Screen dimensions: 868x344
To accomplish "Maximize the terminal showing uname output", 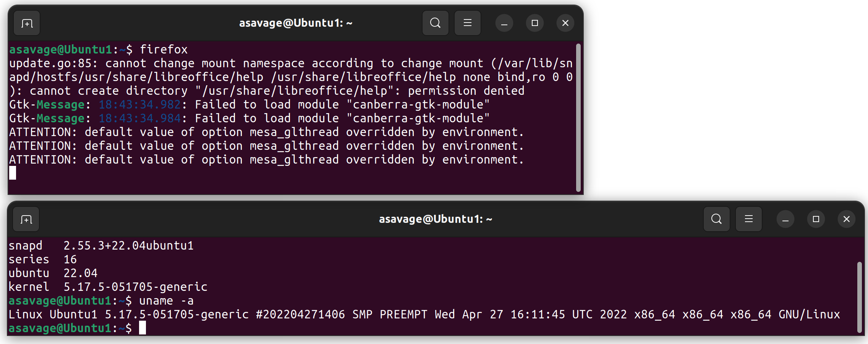I will pos(816,219).
